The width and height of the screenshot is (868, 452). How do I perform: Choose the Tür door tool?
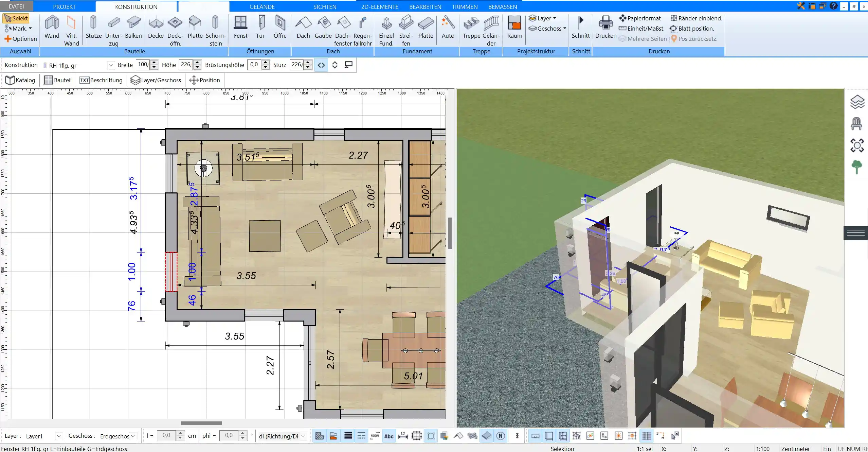tap(260, 27)
